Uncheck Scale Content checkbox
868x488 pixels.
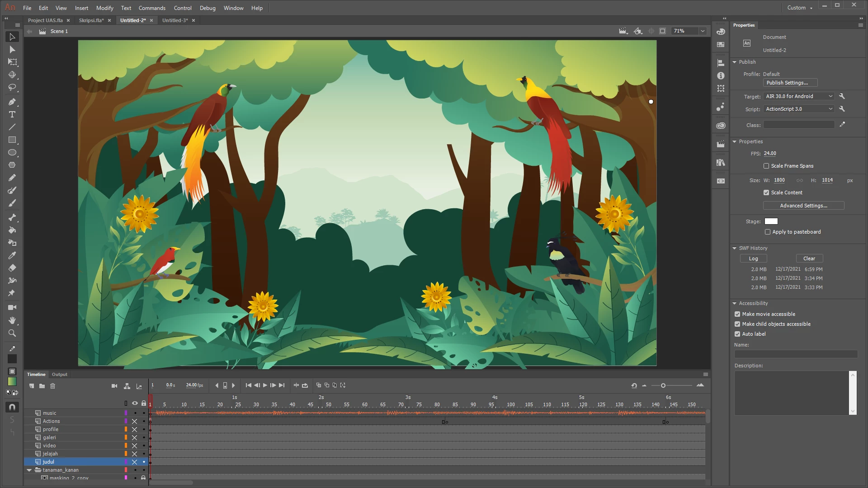pyautogui.click(x=766, y=192)
